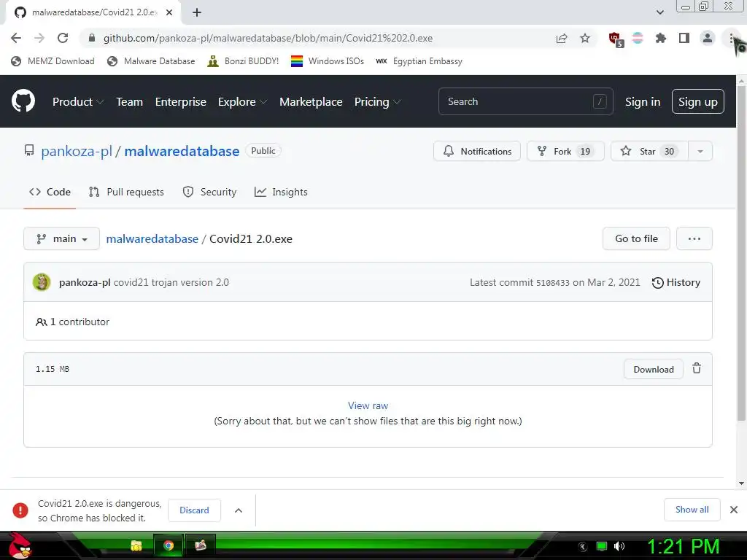The height and width of the screenshot is (560, 747).
Task: Click the pankoza-pl owner link
Action: (76, 152)
